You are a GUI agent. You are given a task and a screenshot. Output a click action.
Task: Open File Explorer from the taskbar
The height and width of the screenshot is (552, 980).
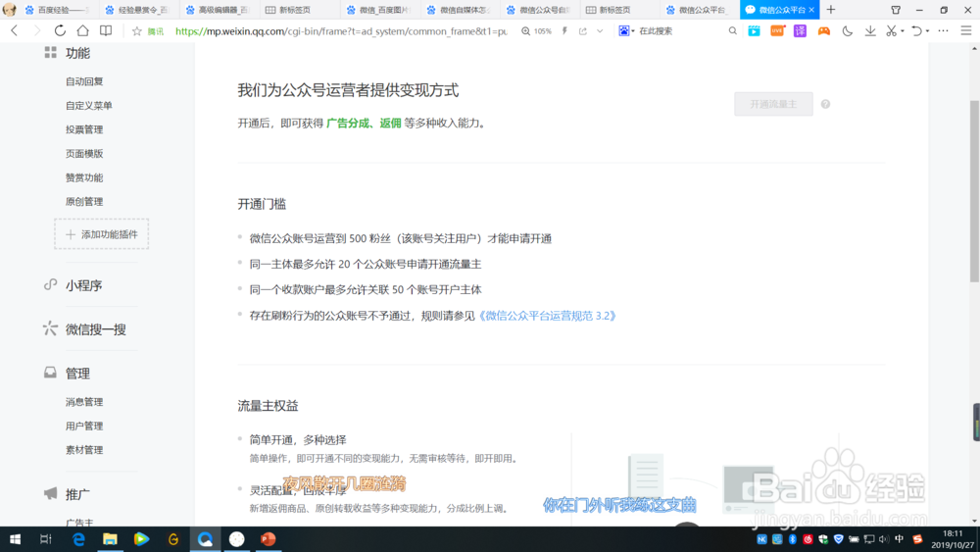(x=110, y=539)
